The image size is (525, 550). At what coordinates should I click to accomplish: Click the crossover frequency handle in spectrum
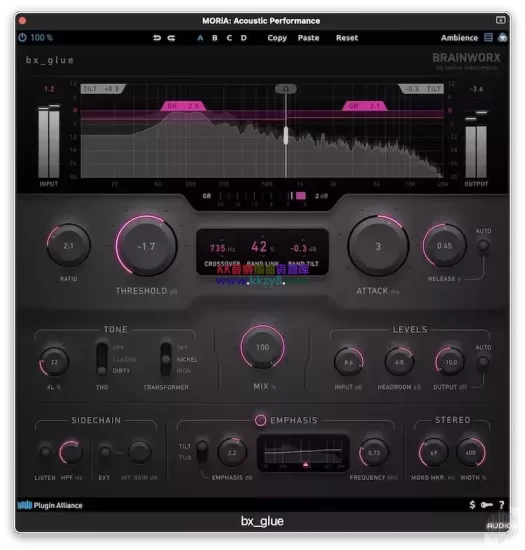(x=286, y=135)
